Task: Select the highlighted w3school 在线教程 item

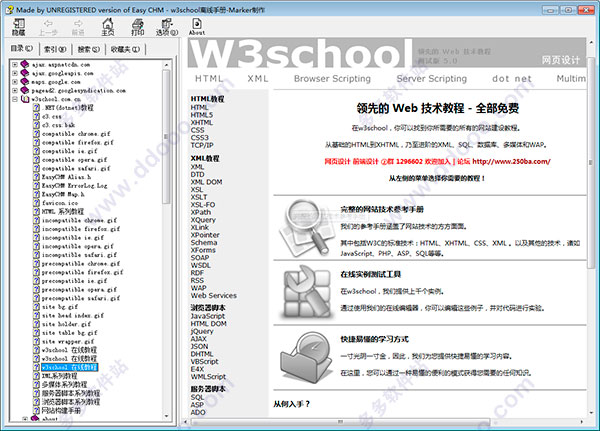Action: [x=70, y=367]
